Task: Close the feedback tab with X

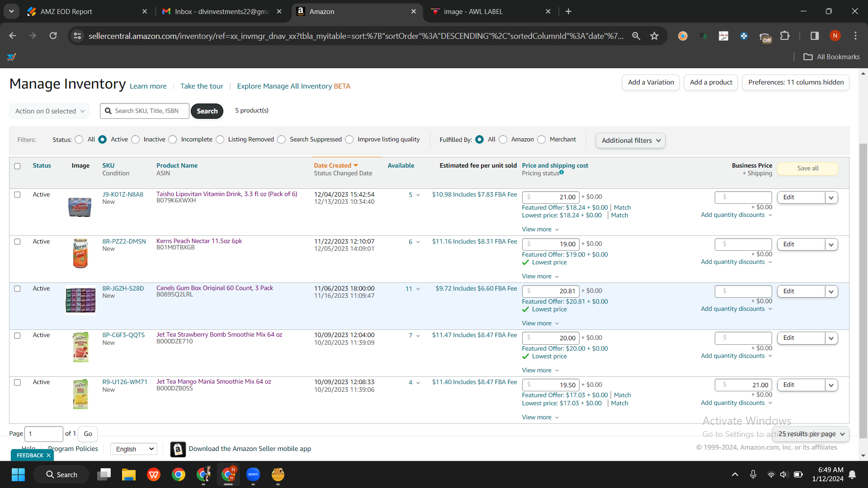Action: pos(48,455)
